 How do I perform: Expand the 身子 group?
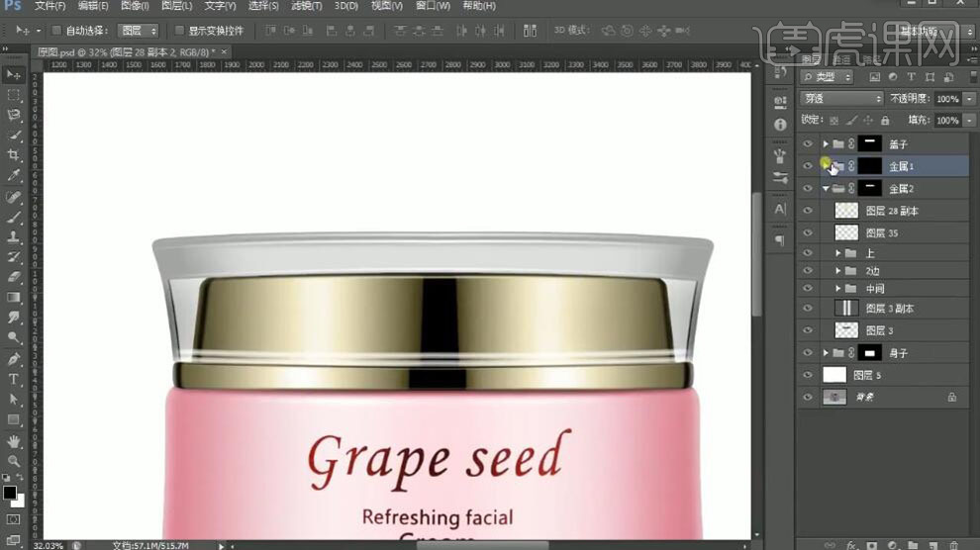(826, 353)
